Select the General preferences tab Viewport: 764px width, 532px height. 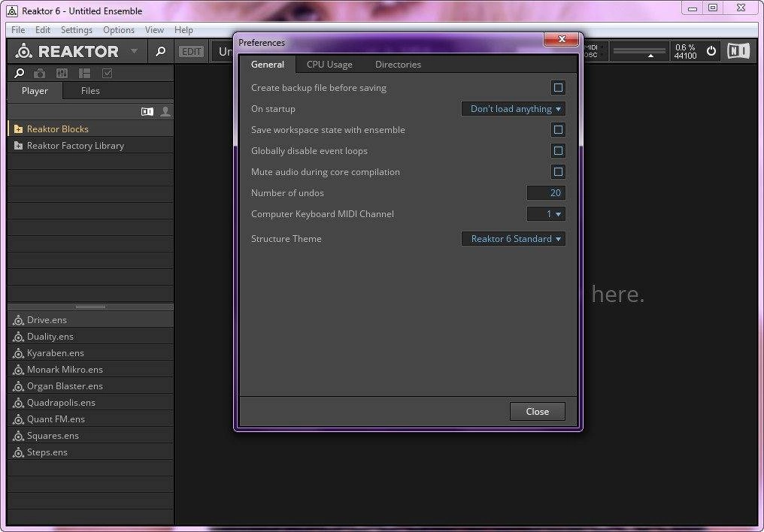tap(268, 65)
